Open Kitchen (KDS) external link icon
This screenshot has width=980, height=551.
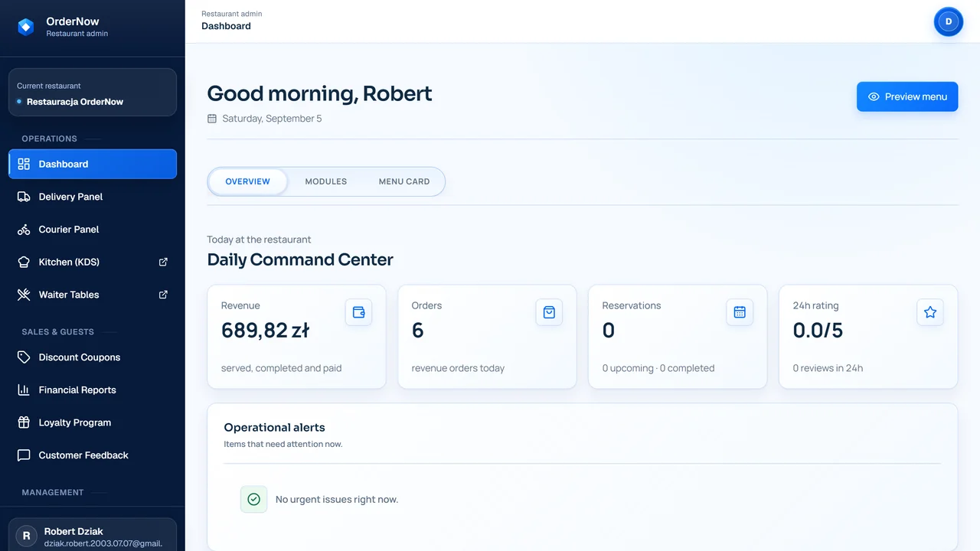[163, 262]
